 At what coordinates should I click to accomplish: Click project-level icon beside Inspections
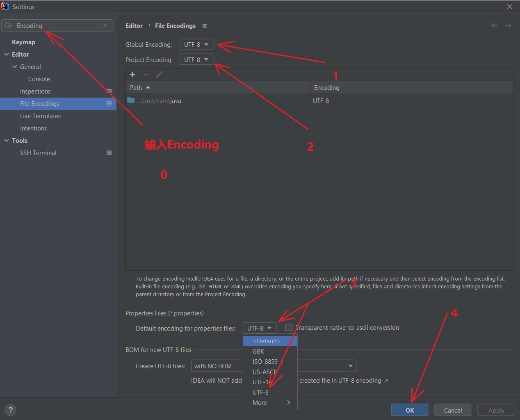tap(109, 91)
